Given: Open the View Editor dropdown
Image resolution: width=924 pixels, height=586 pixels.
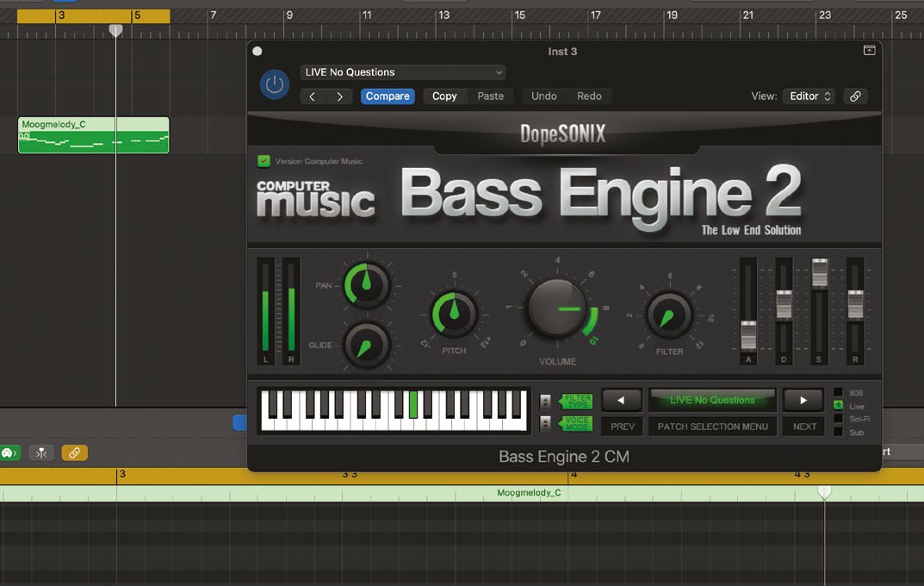Looking at the screenshot, I should [x=809, y=97].
